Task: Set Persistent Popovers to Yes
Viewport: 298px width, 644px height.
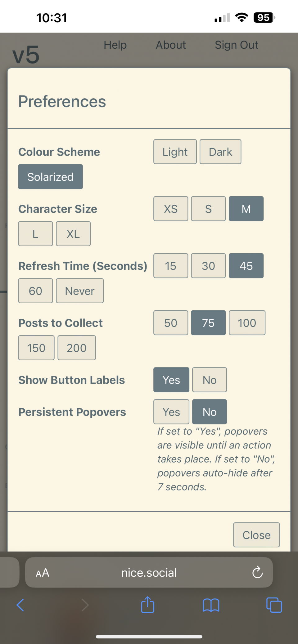Action: tap(171, 412)
